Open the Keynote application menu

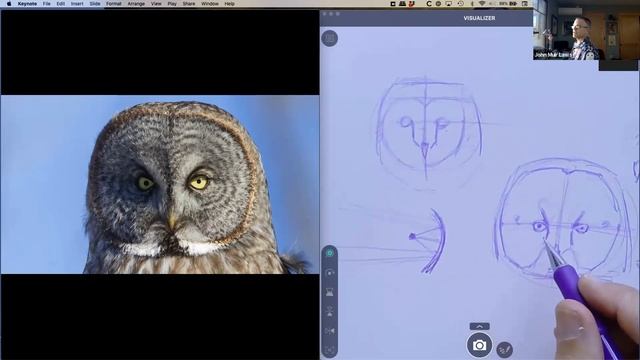[x=27, y=4]
